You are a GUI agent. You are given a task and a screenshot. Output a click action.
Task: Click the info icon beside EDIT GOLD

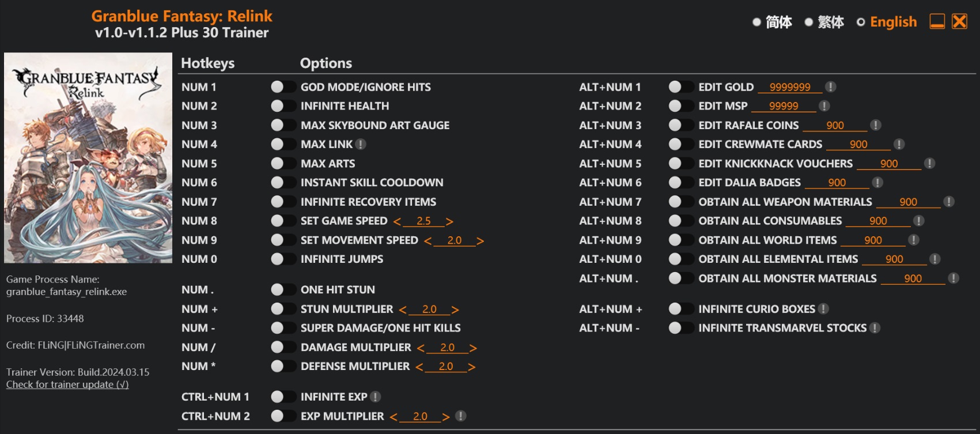pos(830,87)
